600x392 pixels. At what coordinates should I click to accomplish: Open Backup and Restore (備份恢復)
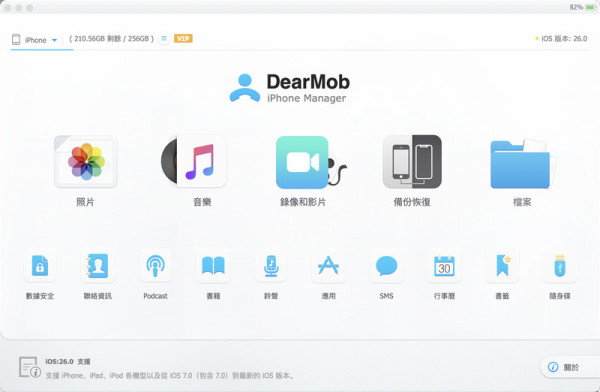coord(412,162)
